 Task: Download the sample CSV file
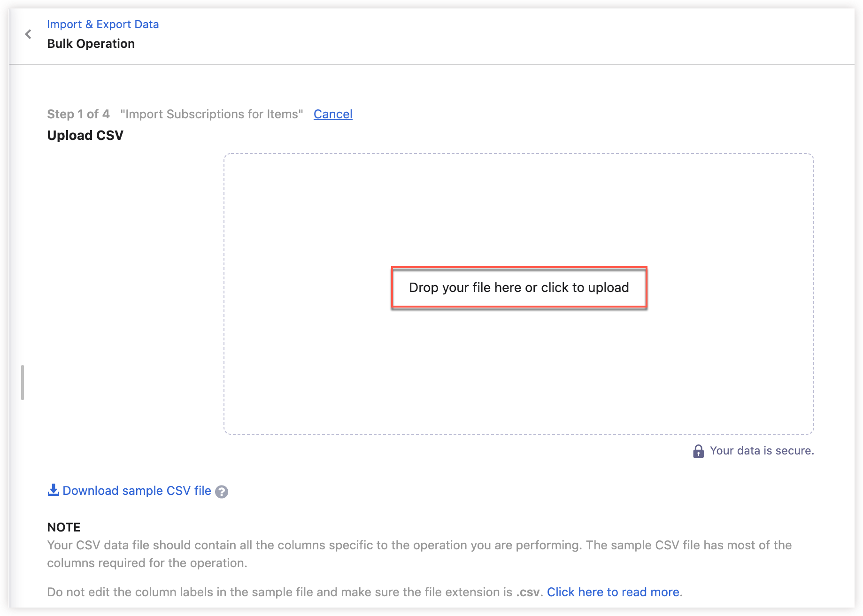click(x=137, y=491)
